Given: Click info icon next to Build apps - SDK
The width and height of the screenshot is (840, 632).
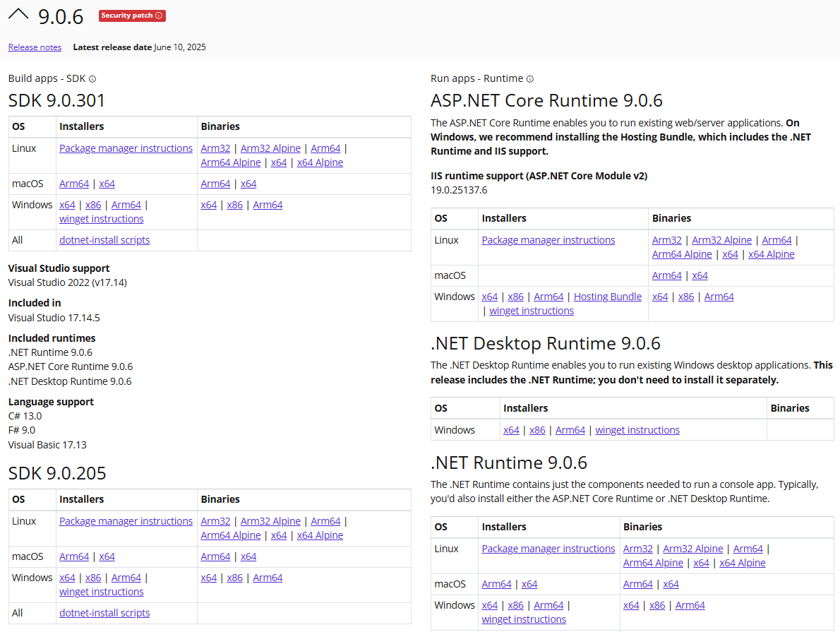Looking at the screenshot, I should point(92,79).
